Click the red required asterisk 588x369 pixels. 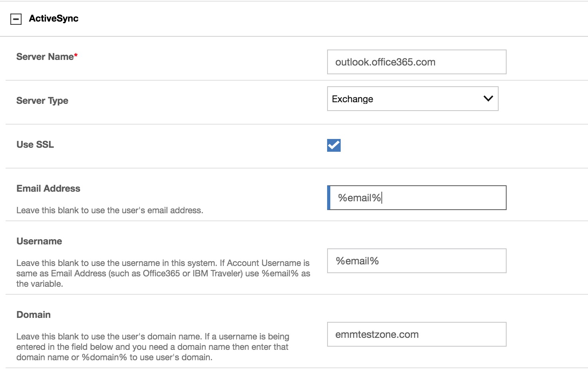(x=76, y=55)
